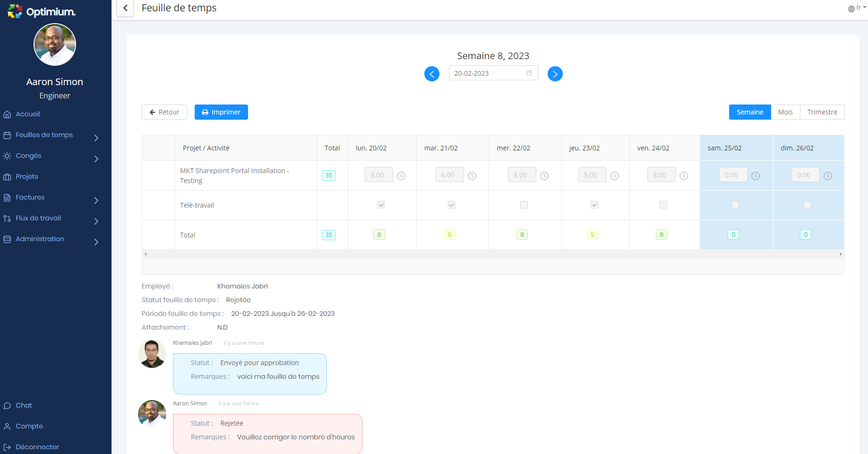Expand the Feuilles de temps menu
This screenshot has height=454, width=868.
[x=44, y=135]
